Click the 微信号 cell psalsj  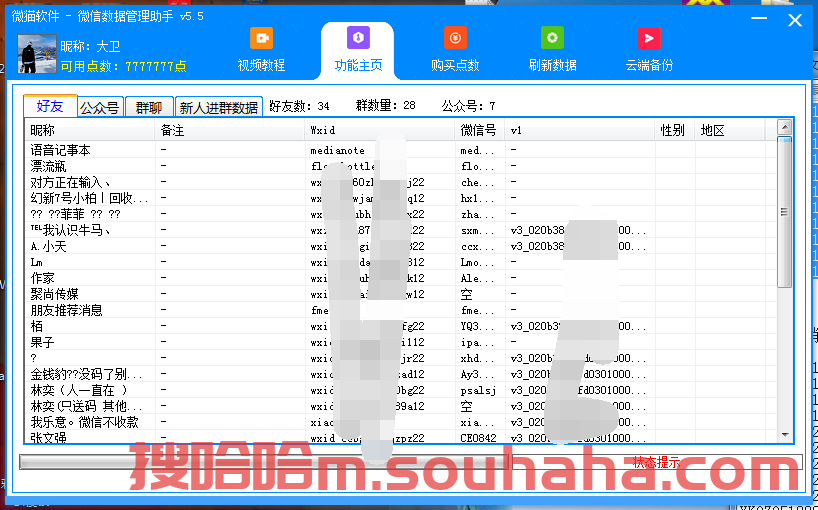coord(478,390)
